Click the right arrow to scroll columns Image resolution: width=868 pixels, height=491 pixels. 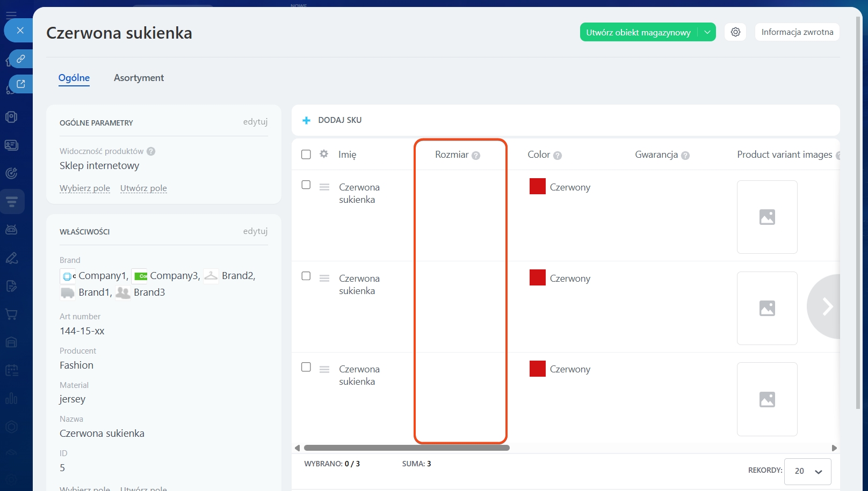point(827,306)
